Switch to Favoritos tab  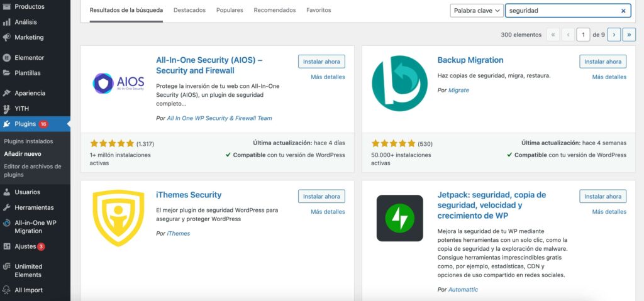(x=319, y=10)
